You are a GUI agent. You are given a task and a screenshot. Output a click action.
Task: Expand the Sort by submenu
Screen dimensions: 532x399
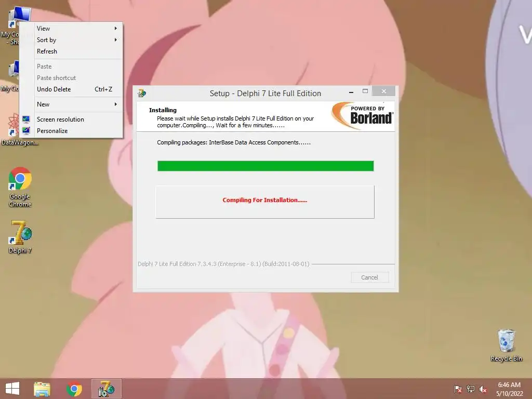click(71, 40)
